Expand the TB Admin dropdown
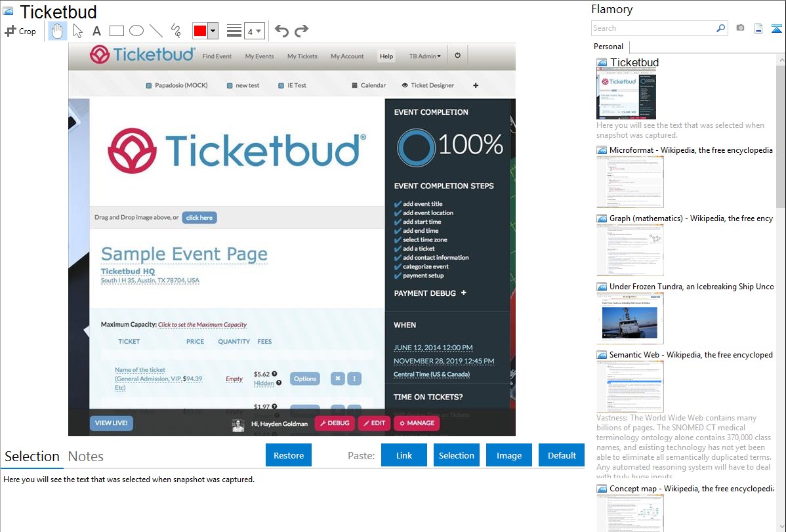 coord(425,56)
